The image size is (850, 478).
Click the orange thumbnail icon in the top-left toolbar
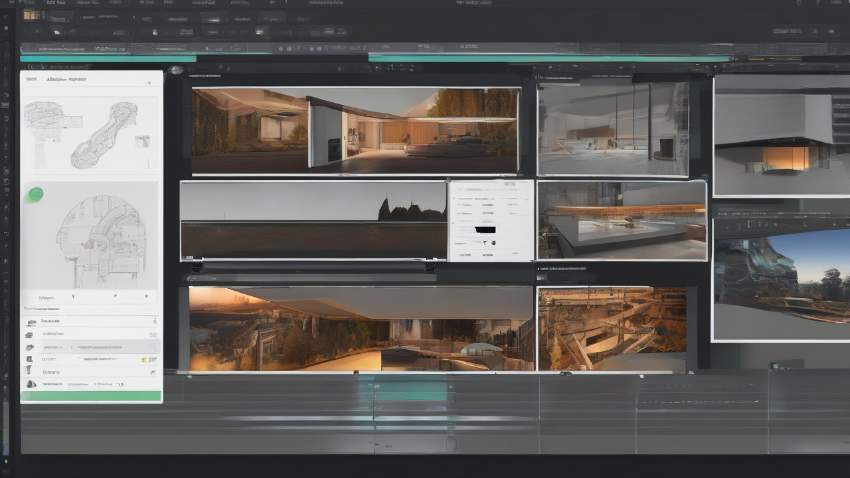coord(31,15)
